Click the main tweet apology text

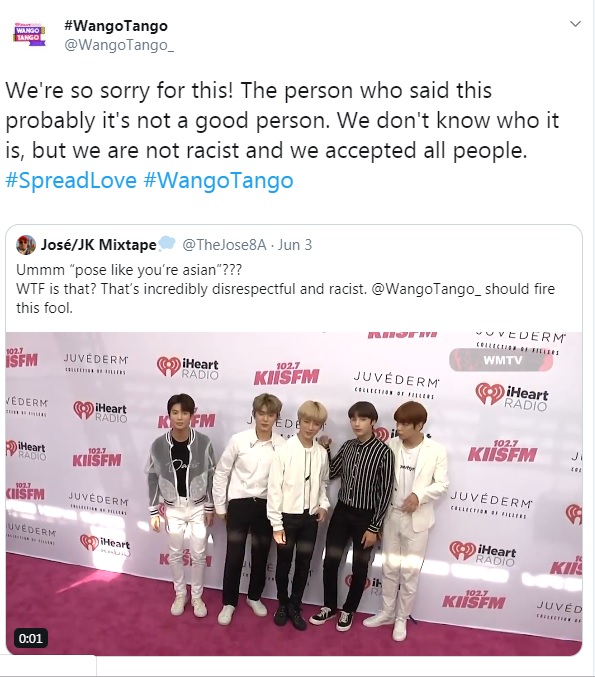(x=282, y=120)
